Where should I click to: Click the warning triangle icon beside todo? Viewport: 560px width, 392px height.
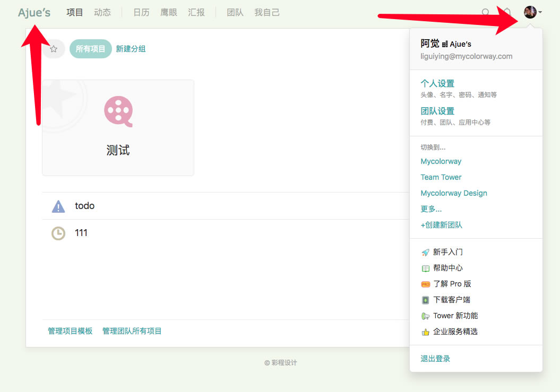(58, 206)
